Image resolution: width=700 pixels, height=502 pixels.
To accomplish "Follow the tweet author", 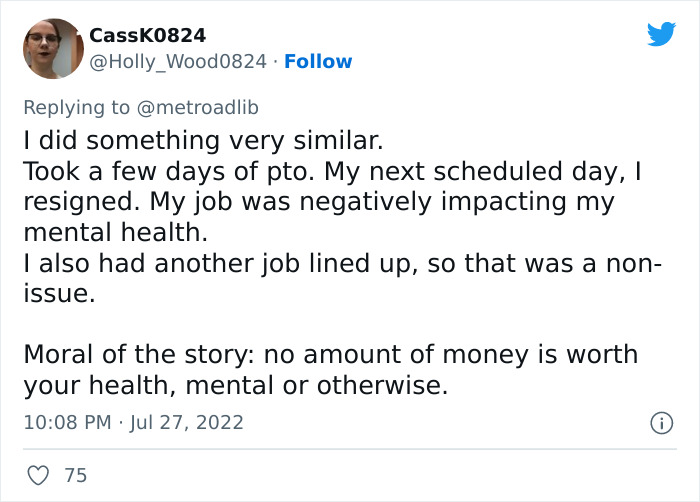I will click(x=318, y=62).
